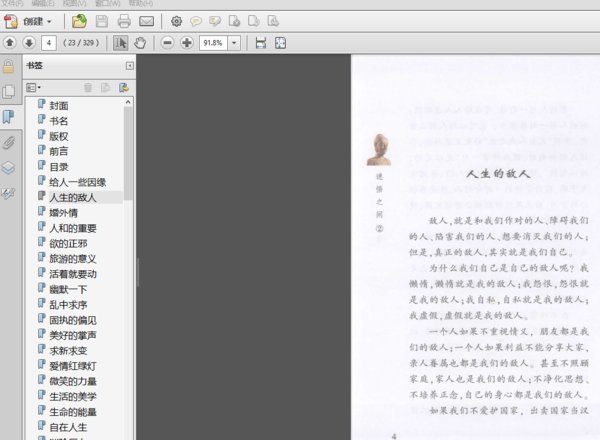Click the 书签 panel title

34,65
